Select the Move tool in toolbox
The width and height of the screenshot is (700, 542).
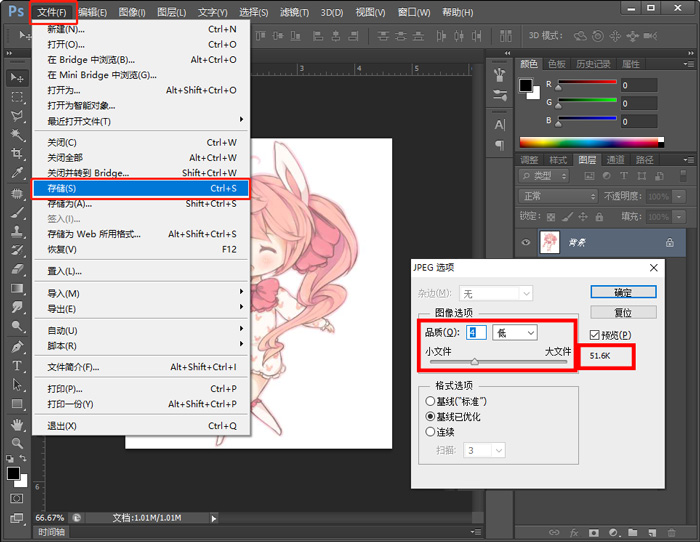tap(17, 78)
